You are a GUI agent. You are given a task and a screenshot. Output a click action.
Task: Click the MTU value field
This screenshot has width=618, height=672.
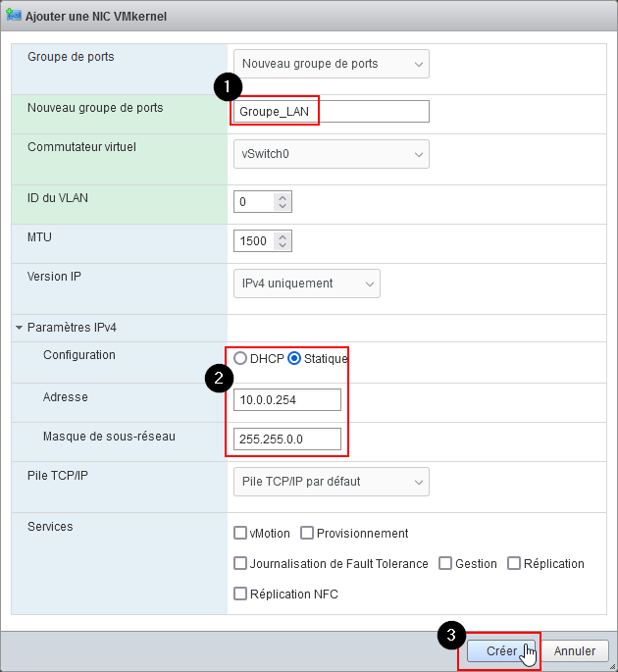pyautogui.click(x=254, y=241)
